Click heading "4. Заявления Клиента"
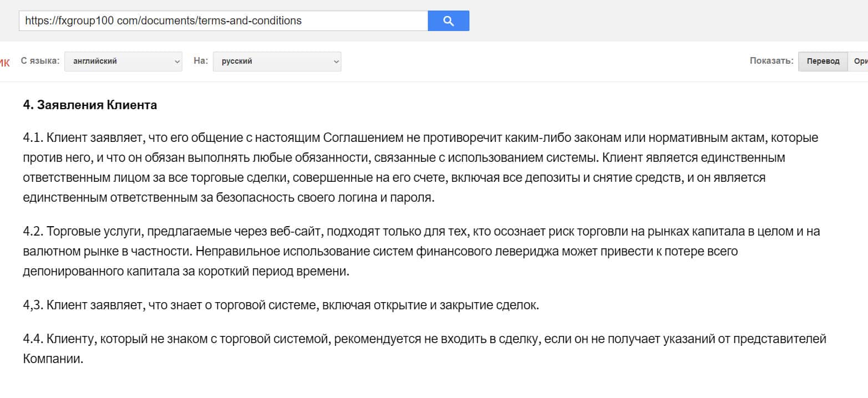This screenshot has width=868, height=398. pyautogui.click(x=90, y=105)
